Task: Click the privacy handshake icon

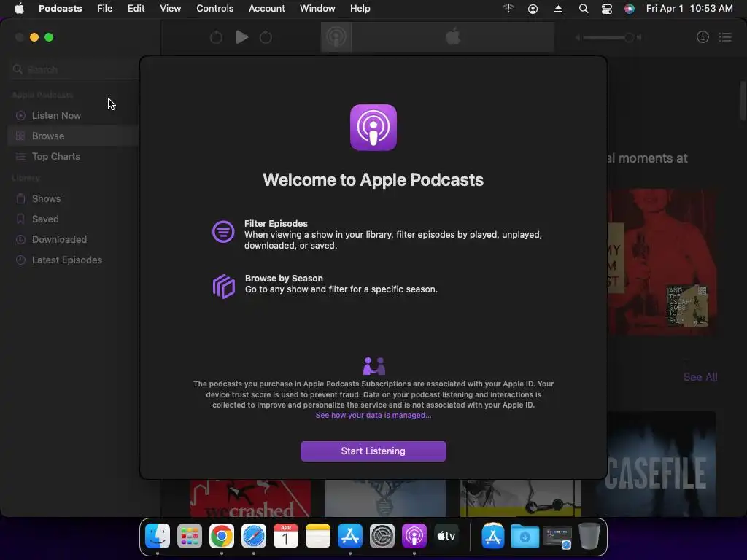Action: pos(374,366)
